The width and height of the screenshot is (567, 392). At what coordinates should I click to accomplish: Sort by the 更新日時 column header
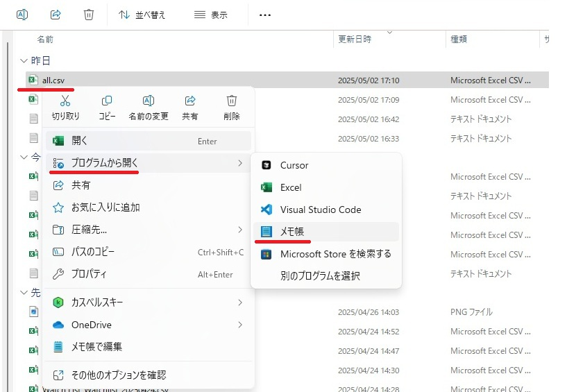[355, 39]
